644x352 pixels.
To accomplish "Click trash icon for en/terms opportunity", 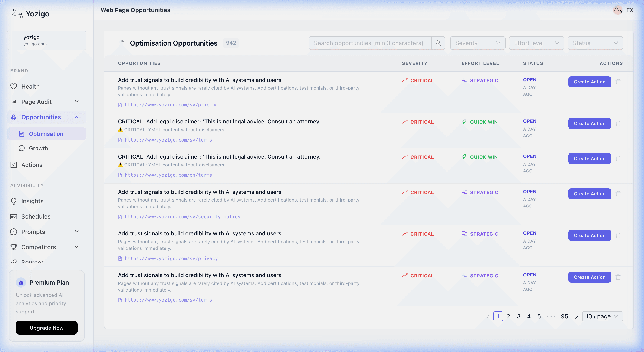I will [618, 159].
